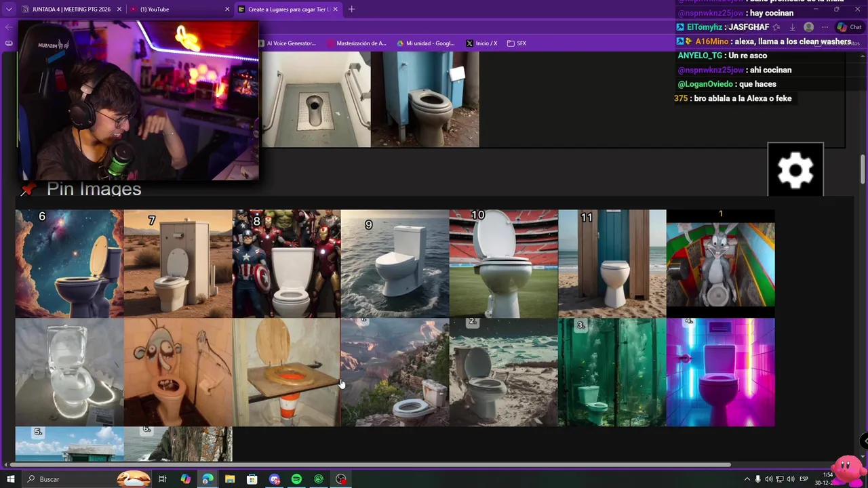The width and height of the screenshot is (868, 488).
Task: Select the blue stall toilet image in tier row
Action: (x=425, y=99)
